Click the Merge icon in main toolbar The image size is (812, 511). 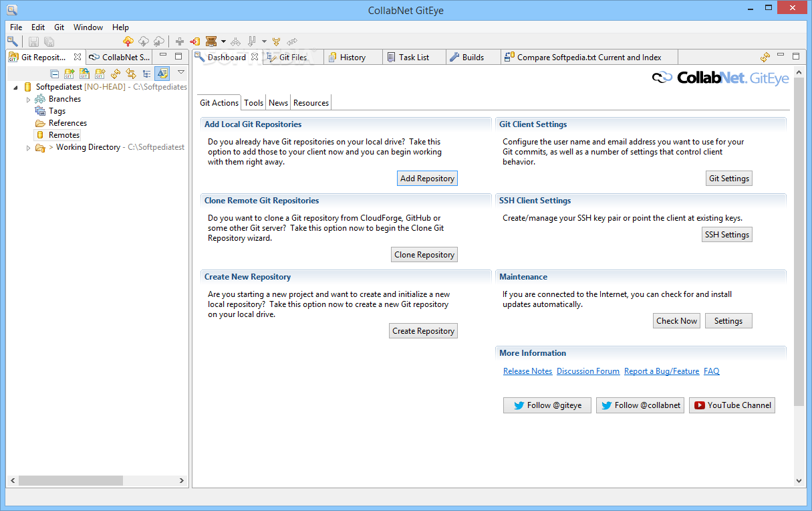(236, 41)
